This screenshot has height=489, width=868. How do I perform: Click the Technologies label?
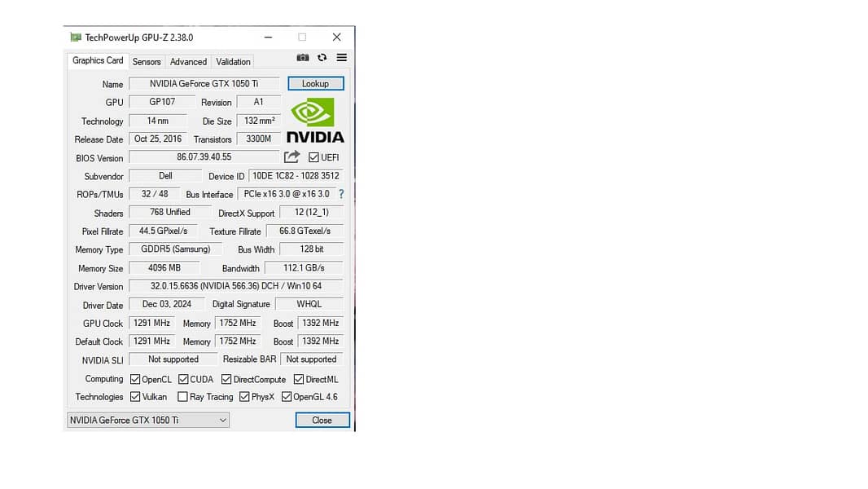tap(99, 397)
